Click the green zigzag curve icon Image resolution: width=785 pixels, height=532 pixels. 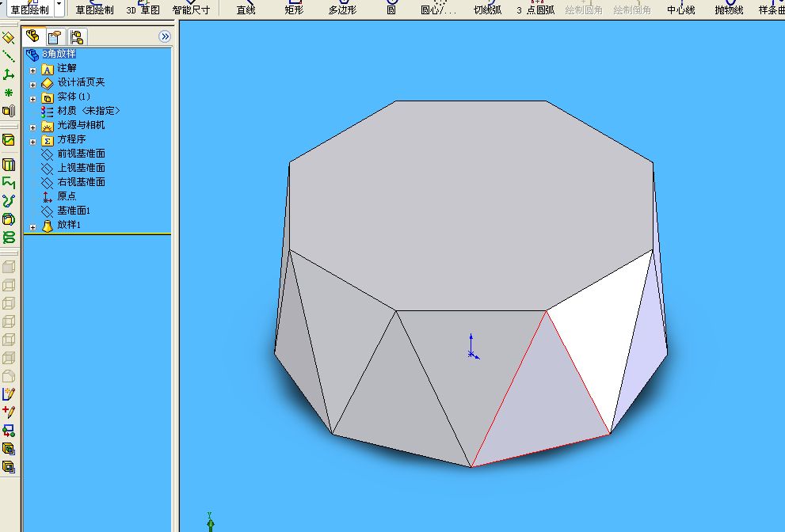9,183
